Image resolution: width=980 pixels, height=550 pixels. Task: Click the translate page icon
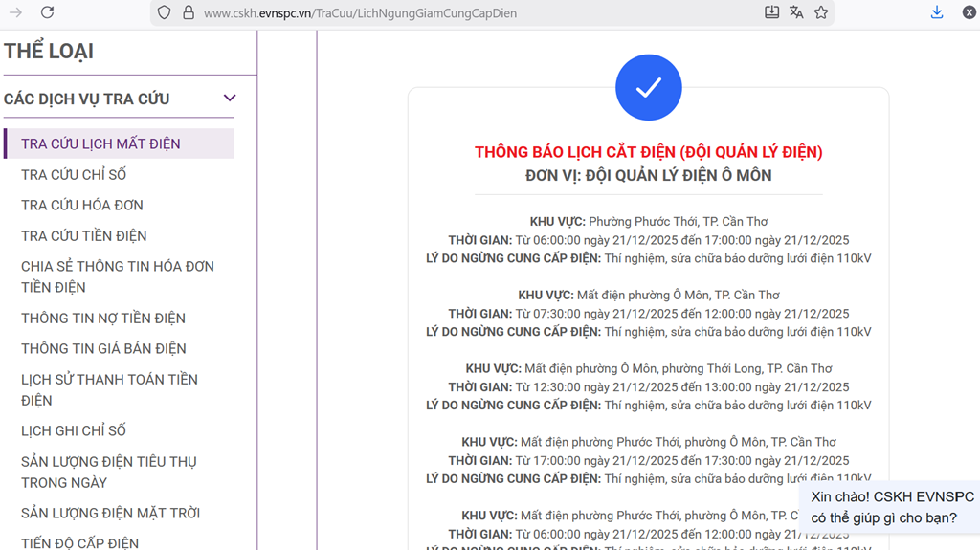(796, 12)
